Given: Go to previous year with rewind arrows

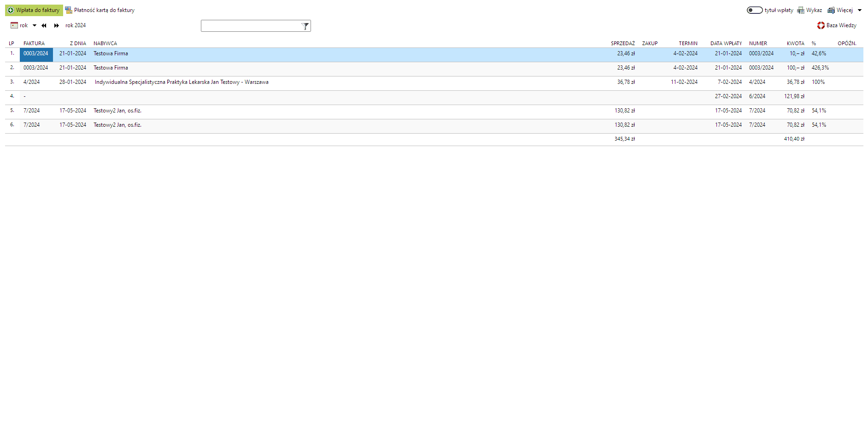Looking at the screenshot, I should pyautogui.click(x=44, y=26).
